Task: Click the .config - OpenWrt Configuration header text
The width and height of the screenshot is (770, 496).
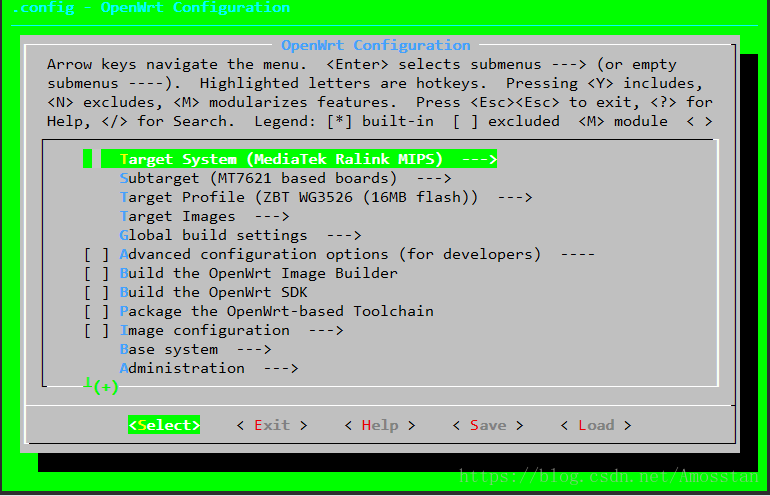Action: 151,8
